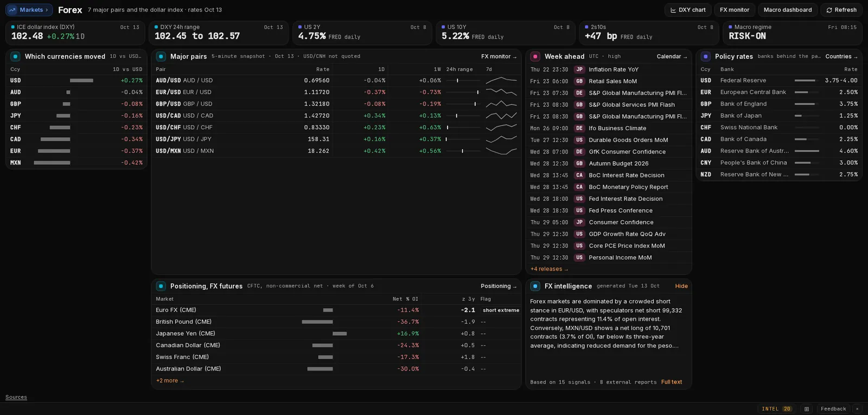Image resolution: width=868 pixels, height=415 pixels.
Task: Click the Positioning, FX futures panel icon
Action: coord(161,286)
